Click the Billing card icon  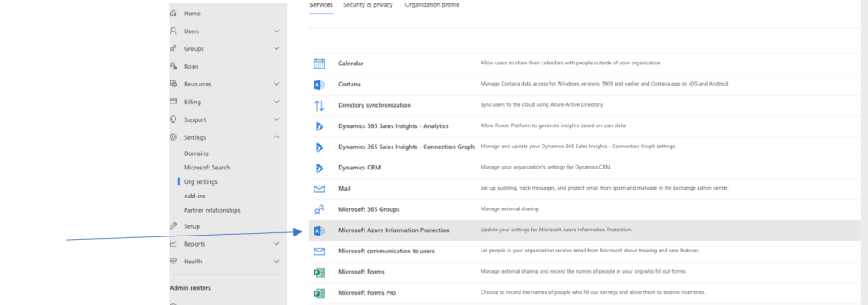pyautogui.click(x=174, y=102)
